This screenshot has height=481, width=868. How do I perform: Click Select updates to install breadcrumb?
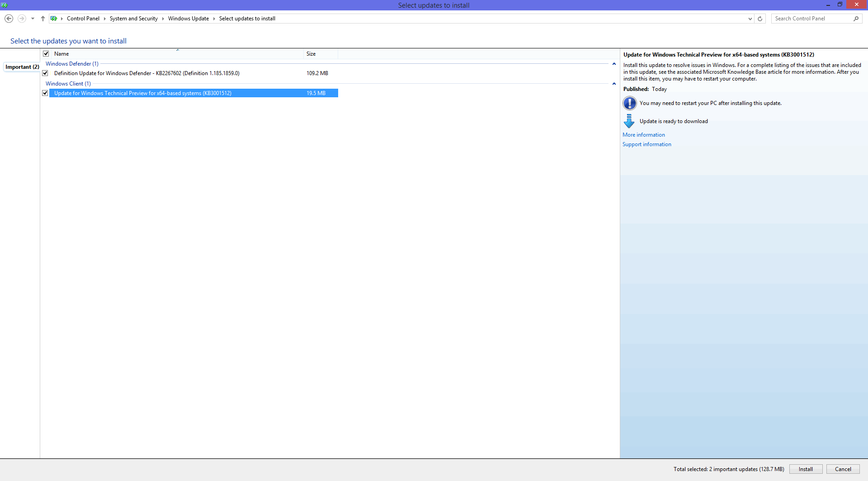point(247,19)
